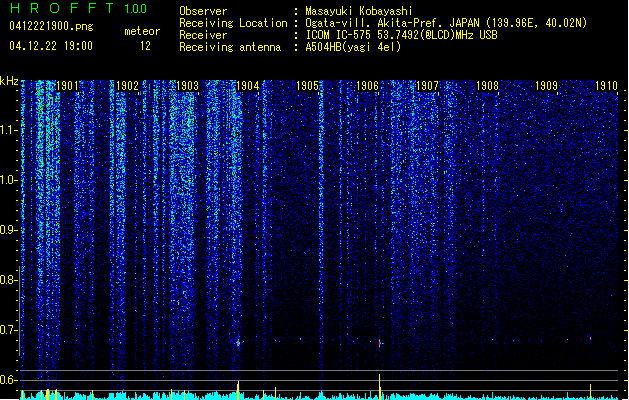Click the 1908 time marker
The height and width of the screenshot is (400, 629).
(487, 85)
